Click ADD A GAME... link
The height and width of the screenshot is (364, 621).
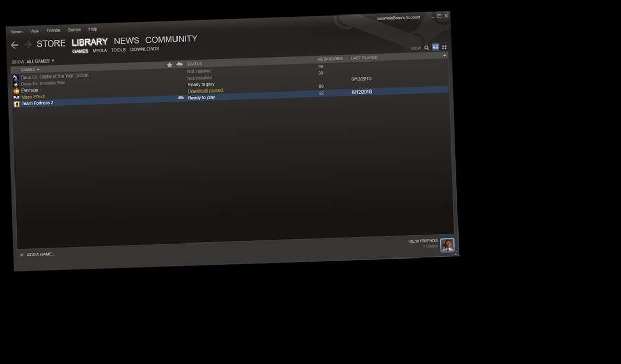(41, 254)
